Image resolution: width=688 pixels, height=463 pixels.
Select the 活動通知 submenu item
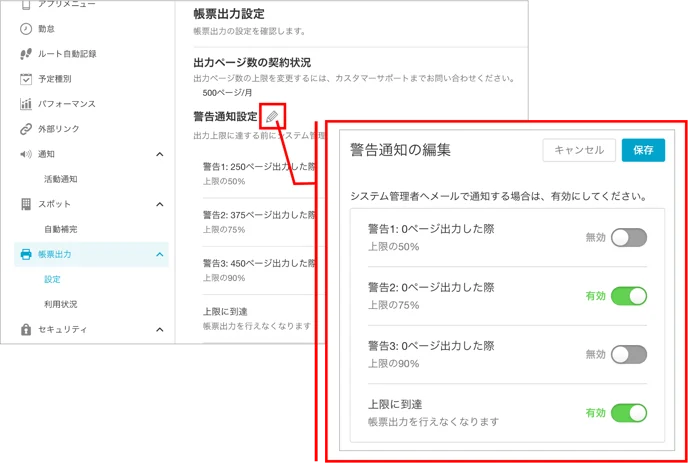point(61,179)
